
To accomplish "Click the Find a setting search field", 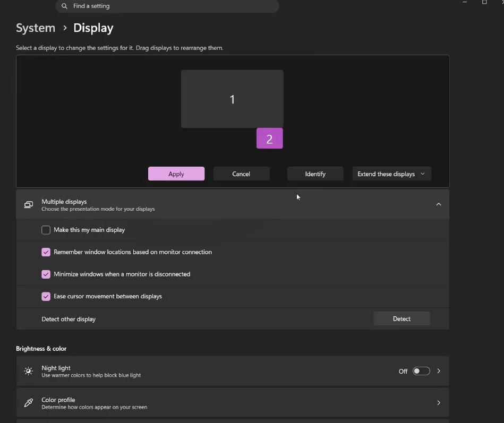I will [167, 6].
